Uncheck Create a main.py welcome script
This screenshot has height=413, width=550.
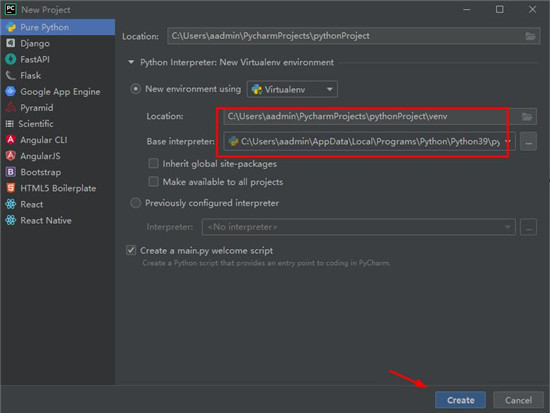point(131,251)
